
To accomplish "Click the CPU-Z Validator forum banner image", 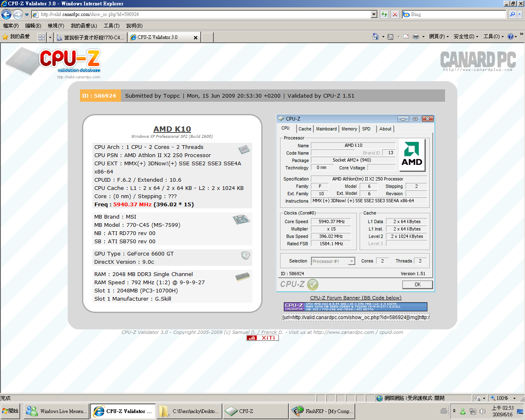I will [x=356, y=307].
